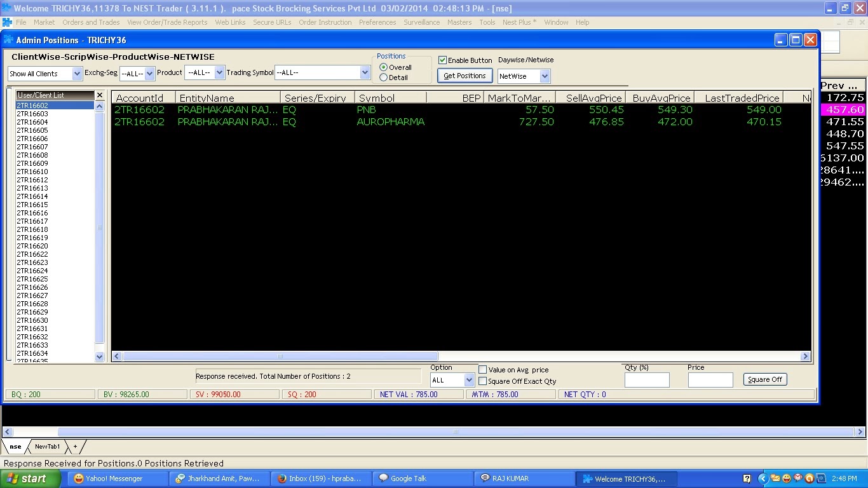Click the Symbol column header
Screen dimensions: 868x488
click(390, 98)
